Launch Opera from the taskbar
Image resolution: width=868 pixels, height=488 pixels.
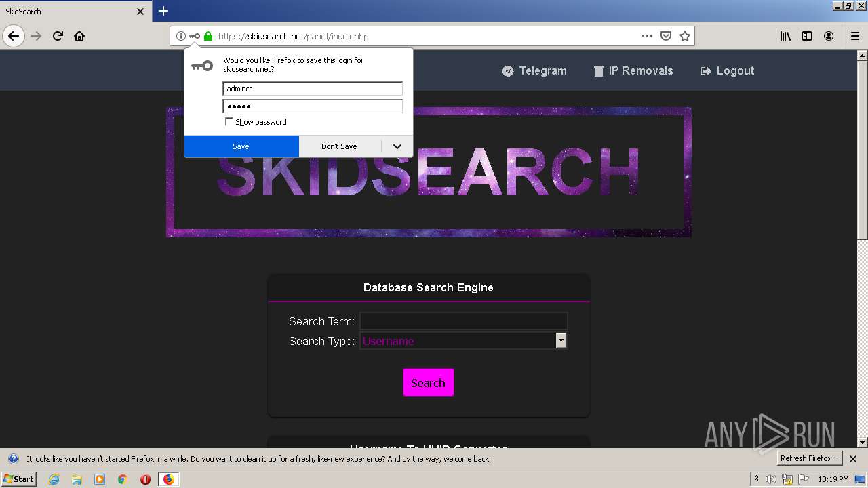(x=145, y=479)
